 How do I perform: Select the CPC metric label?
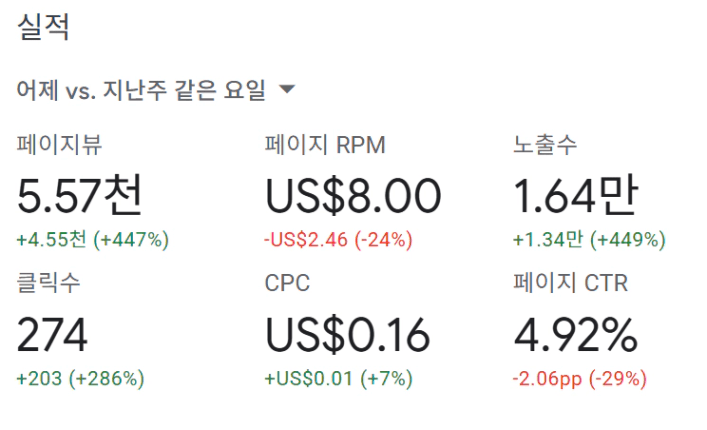pyautogui.click(x=287, y=283)
